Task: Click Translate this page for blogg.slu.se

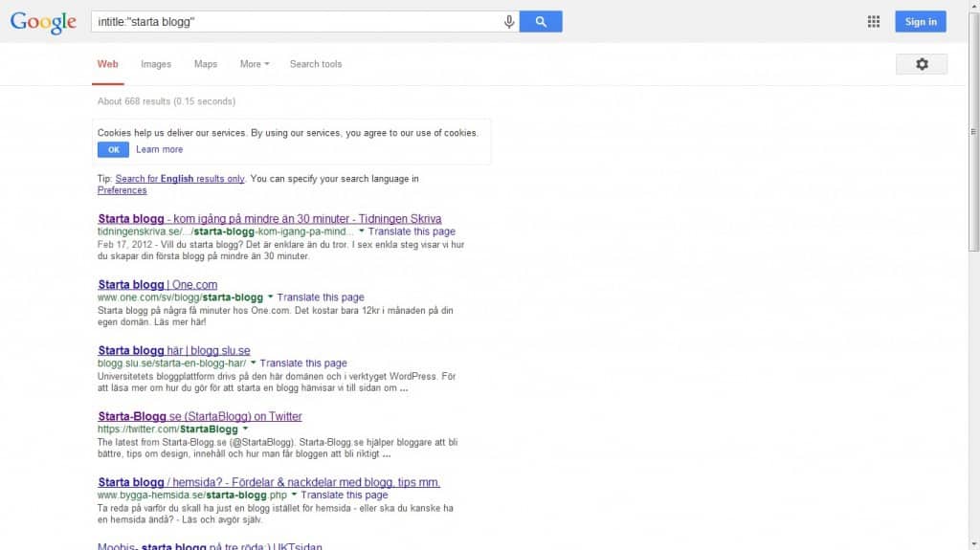Action: [x=303, y=363]
